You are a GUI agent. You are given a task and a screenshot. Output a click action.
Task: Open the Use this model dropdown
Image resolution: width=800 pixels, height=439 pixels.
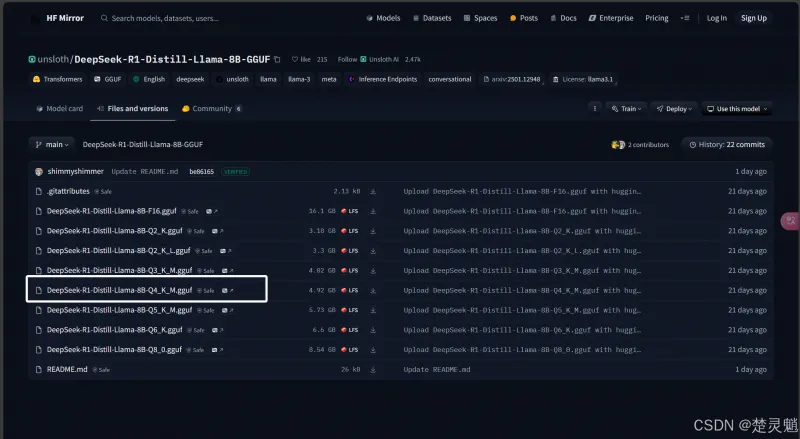(737, 108)
